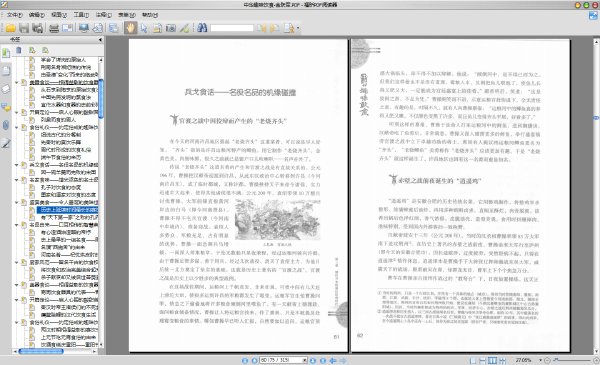Open the Comments panel in sidebar
This screenshot has height=365, width=600.
coord(6,107)
